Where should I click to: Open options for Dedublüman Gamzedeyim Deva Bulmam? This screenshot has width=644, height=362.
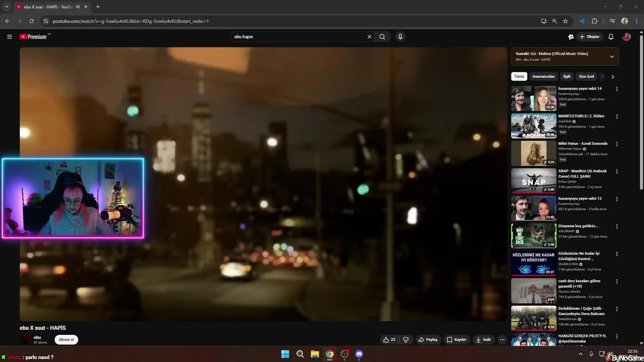[617, 309]
